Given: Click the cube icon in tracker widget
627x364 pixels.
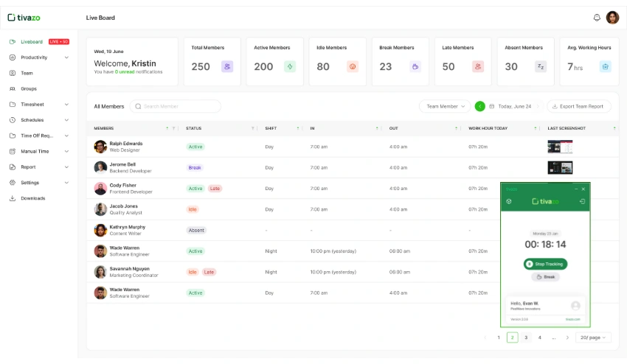Looking at the screenshot, I should (508, 201).
